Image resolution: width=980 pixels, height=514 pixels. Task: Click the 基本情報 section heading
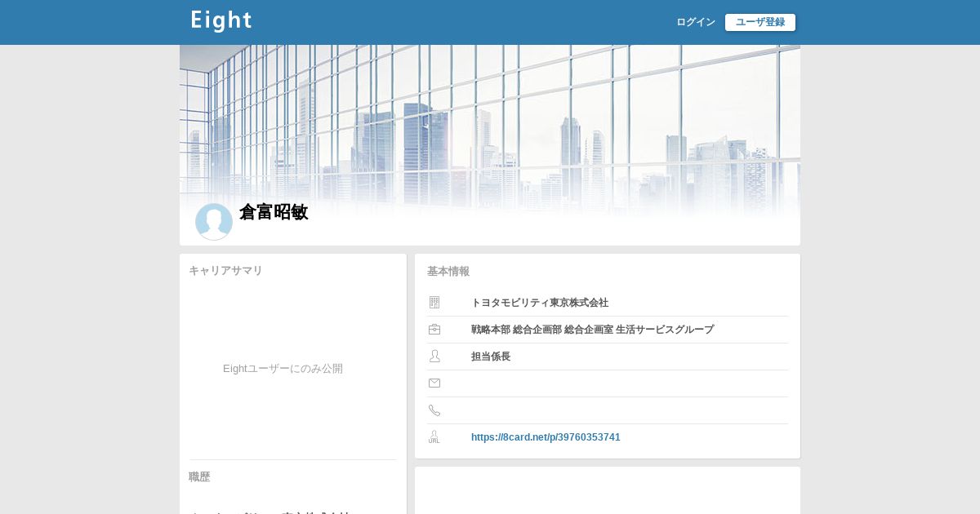click(448, 272)
